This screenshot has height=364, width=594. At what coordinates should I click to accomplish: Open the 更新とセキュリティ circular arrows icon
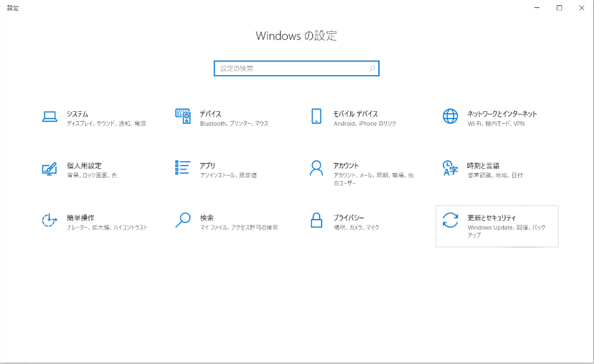click(x=450, y=220)
